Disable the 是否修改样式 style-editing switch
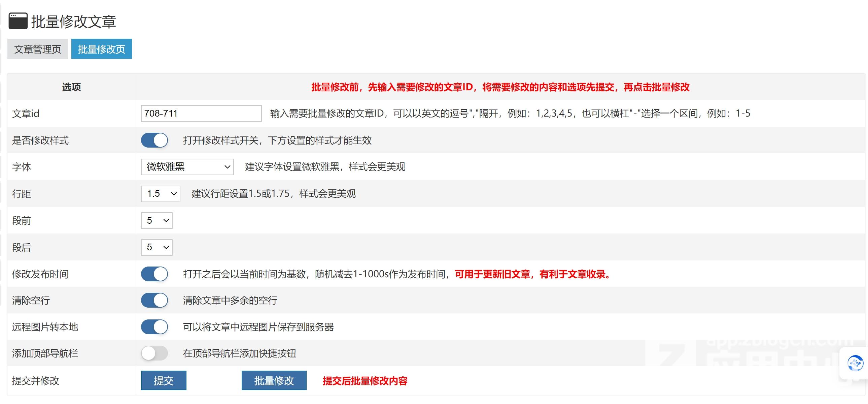This screenshot has width=868, height=404. coord(154,140)
